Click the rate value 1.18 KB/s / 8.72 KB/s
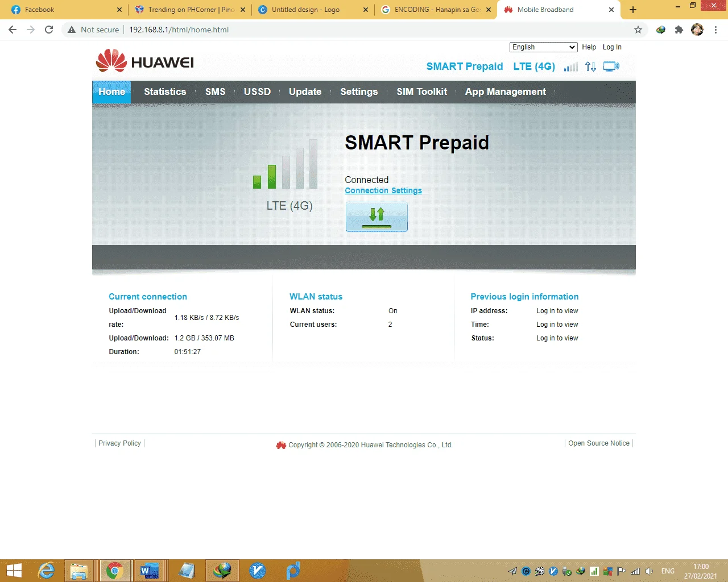This screenshot has height=582, width=728. point(206,318)
